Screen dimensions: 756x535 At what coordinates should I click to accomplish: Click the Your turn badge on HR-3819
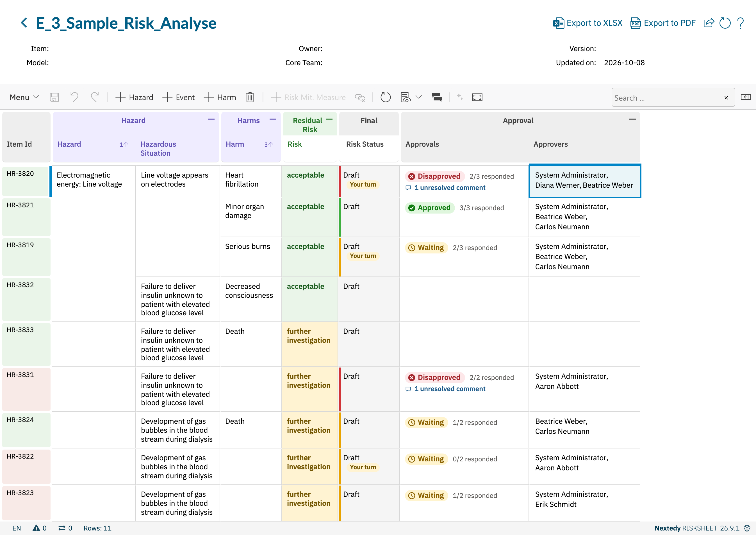point(363,256)
